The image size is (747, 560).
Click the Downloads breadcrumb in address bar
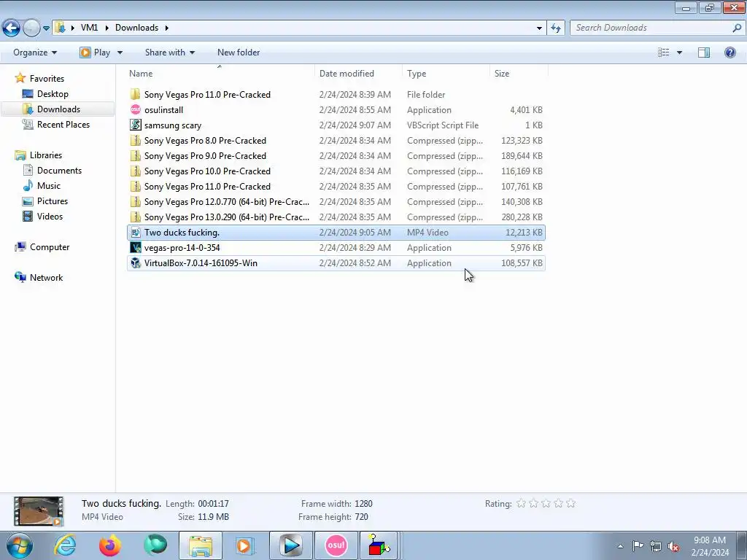tap(136, 28)
